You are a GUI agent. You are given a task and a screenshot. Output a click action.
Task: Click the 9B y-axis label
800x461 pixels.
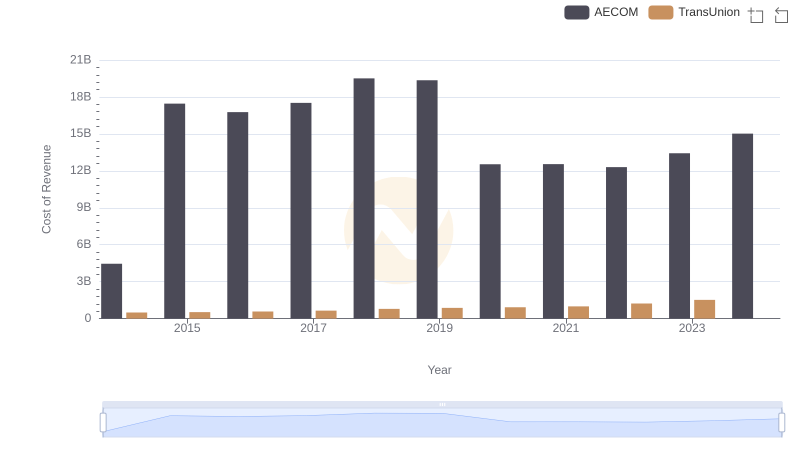(84, 207)
